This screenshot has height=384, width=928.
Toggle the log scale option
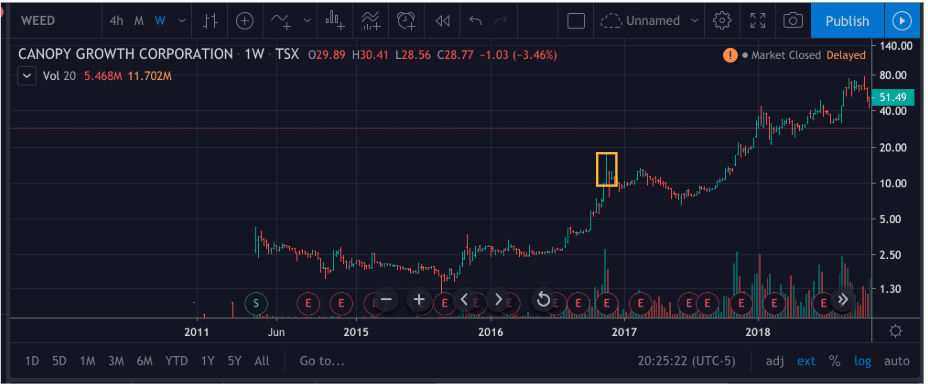point(862,361)
